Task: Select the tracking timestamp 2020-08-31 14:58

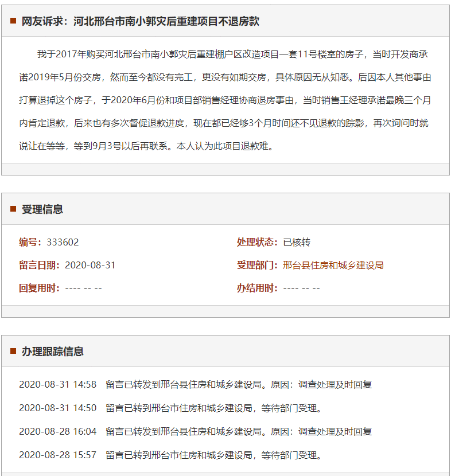Action: [58, 384]
